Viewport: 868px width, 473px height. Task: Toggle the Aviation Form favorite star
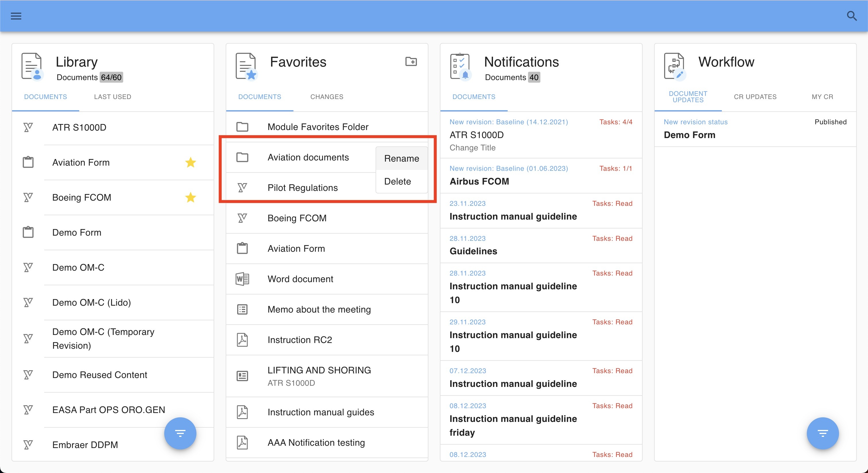pos(190,162)
